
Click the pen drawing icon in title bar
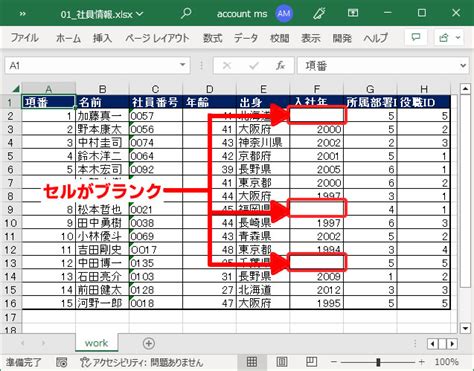319,14
